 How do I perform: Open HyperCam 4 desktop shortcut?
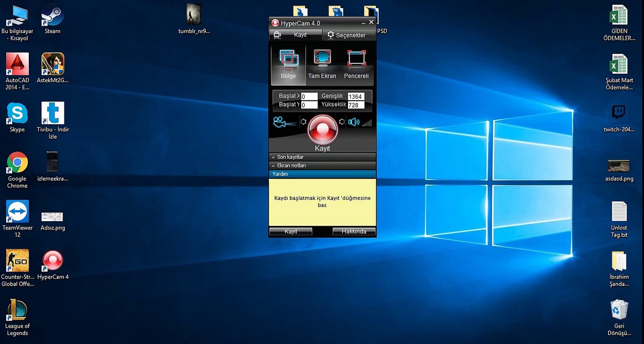(53, 261)
